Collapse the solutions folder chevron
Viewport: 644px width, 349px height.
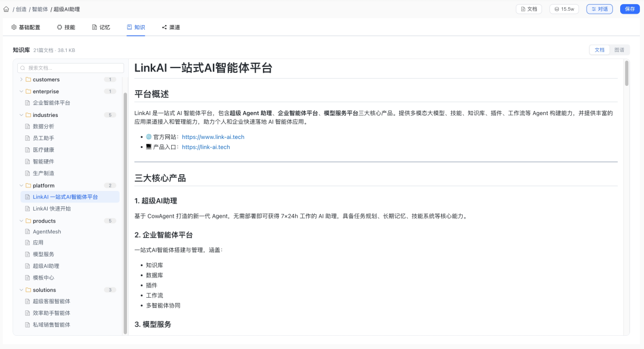(x=21, y=290)
